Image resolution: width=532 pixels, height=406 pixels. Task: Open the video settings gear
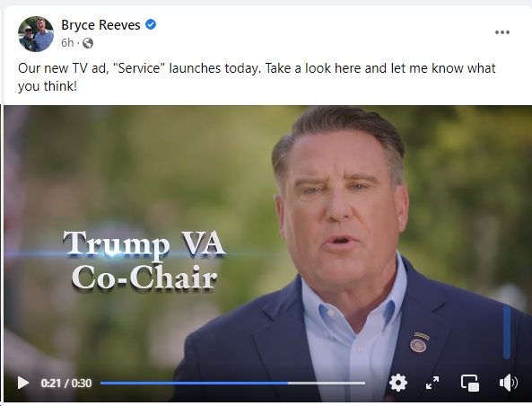398,383
